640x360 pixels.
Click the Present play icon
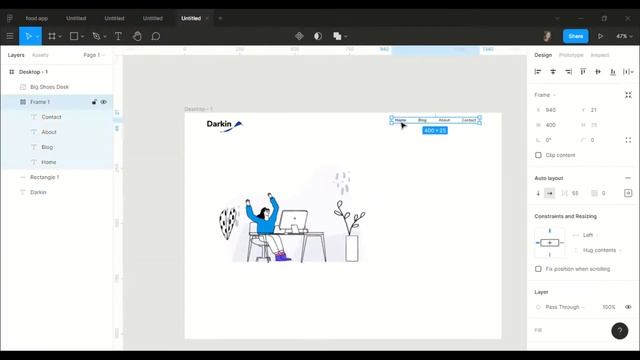coord(600,36)
